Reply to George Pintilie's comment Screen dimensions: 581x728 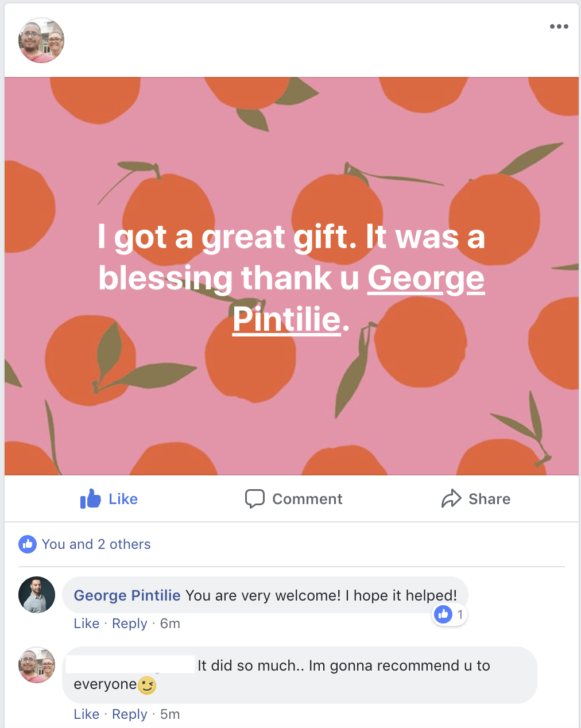pyautogui.click(x=129, y=624)
